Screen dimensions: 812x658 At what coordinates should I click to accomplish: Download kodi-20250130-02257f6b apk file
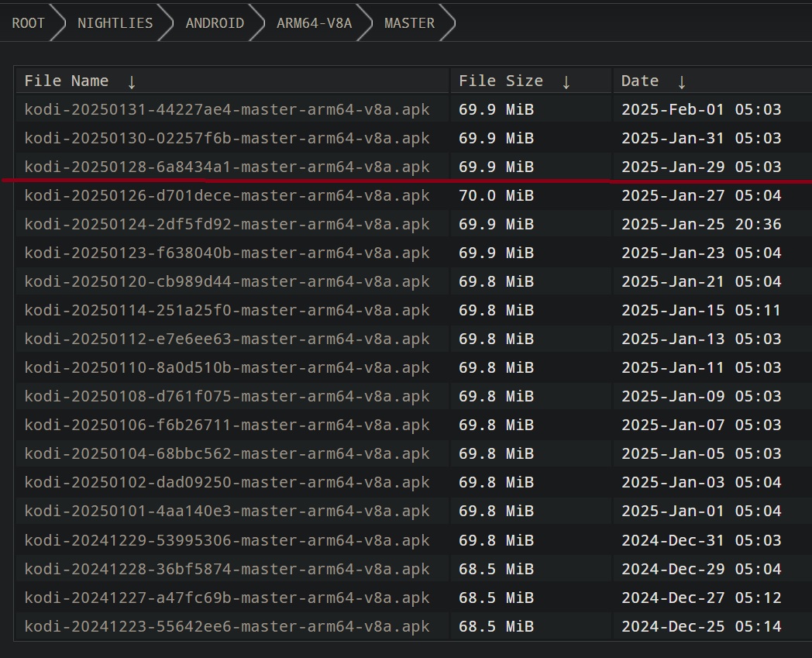[227, 139]
